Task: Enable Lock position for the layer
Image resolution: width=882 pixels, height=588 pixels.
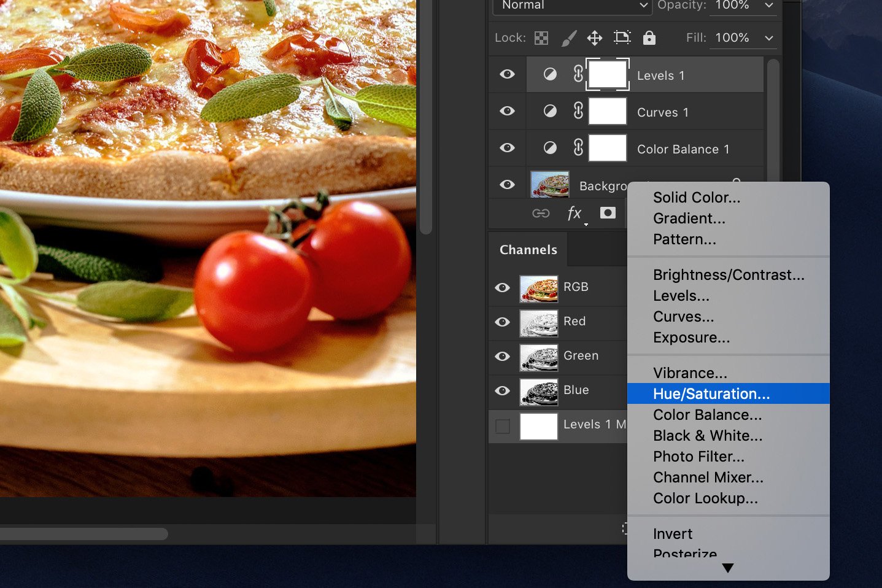Action: (594, 37)
